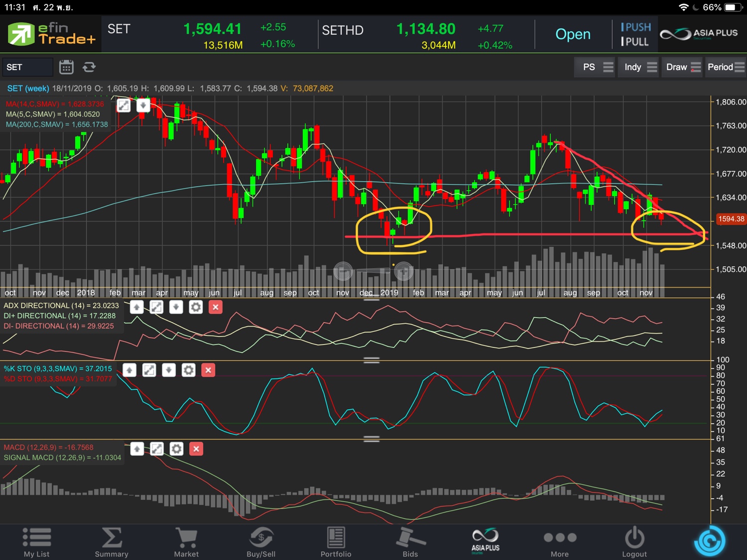The height and width of the screenshot is (560, 747).
Task: Tap the chart volume value 73,087,862
Action: (313, 89)
